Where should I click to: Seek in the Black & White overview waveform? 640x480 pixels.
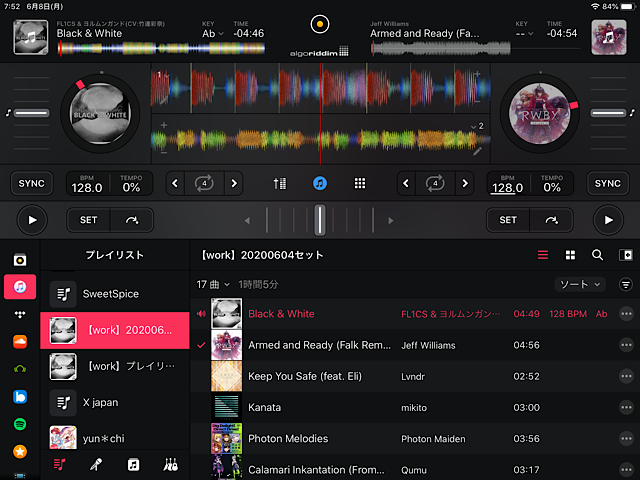(x=162, y=49)
